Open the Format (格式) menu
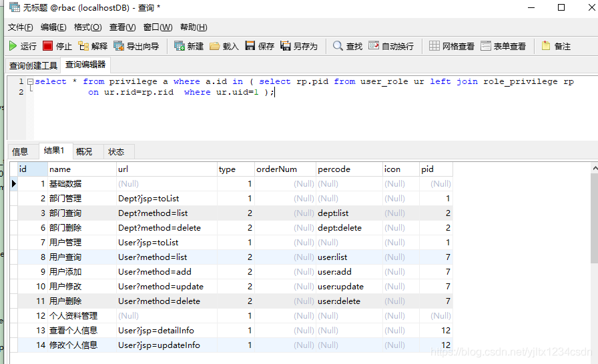The image size is (598, 364). click(x=87, y=27)
